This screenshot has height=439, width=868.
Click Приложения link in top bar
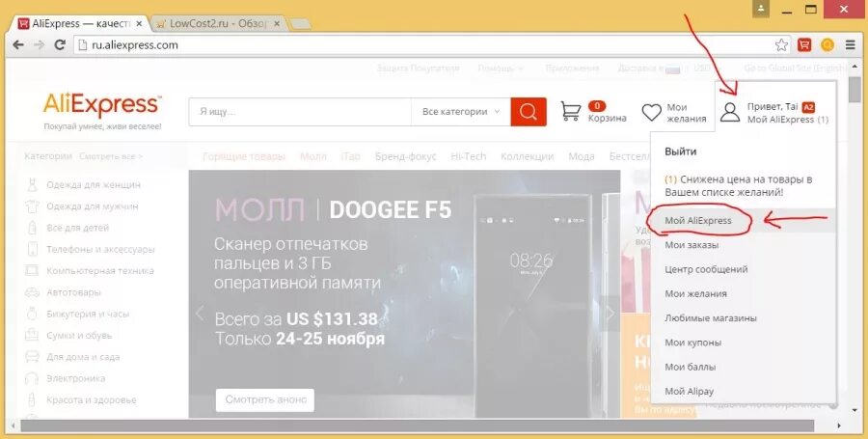[x=572, y=69]
